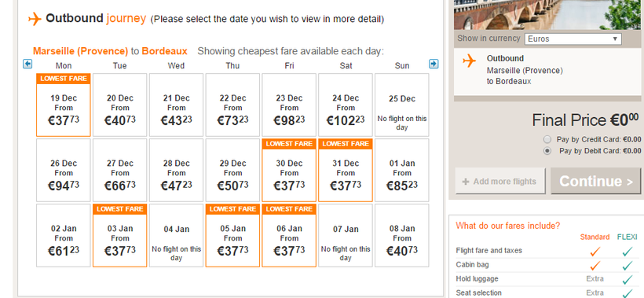Viewport: 644px width, 298px height.
Task: Choose the 19 Dec lowest fare
Action: (x=64, y=105)
